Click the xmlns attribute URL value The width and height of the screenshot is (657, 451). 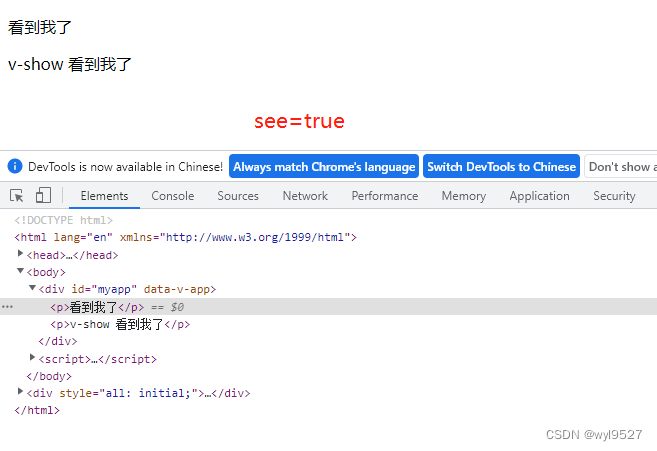255,237
